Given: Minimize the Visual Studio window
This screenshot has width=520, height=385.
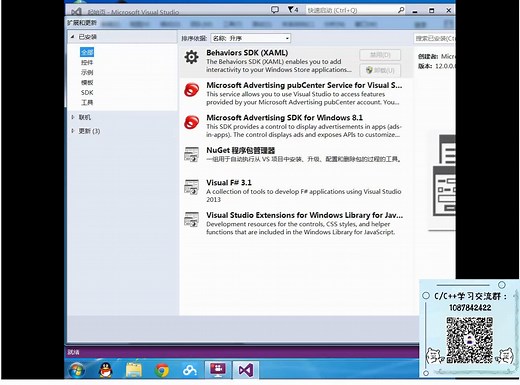Looking at the screenshot, I should 415,11.
